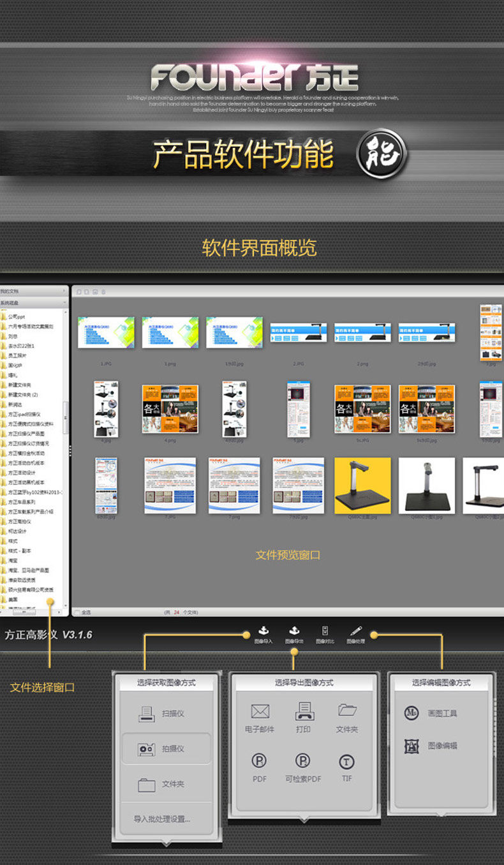The image size is (504, 865).
Task: Click 导入批处理设置... in the import popup
Action: 162,818
